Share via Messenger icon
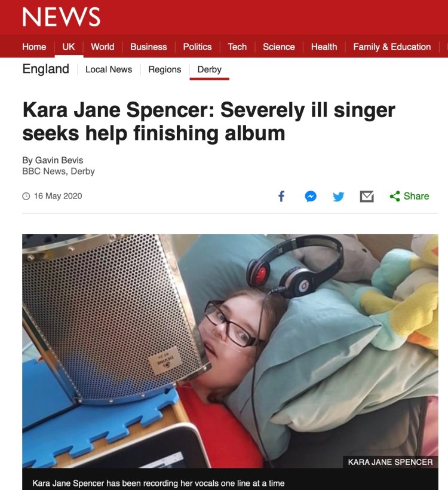 click(x=311, y=196)
